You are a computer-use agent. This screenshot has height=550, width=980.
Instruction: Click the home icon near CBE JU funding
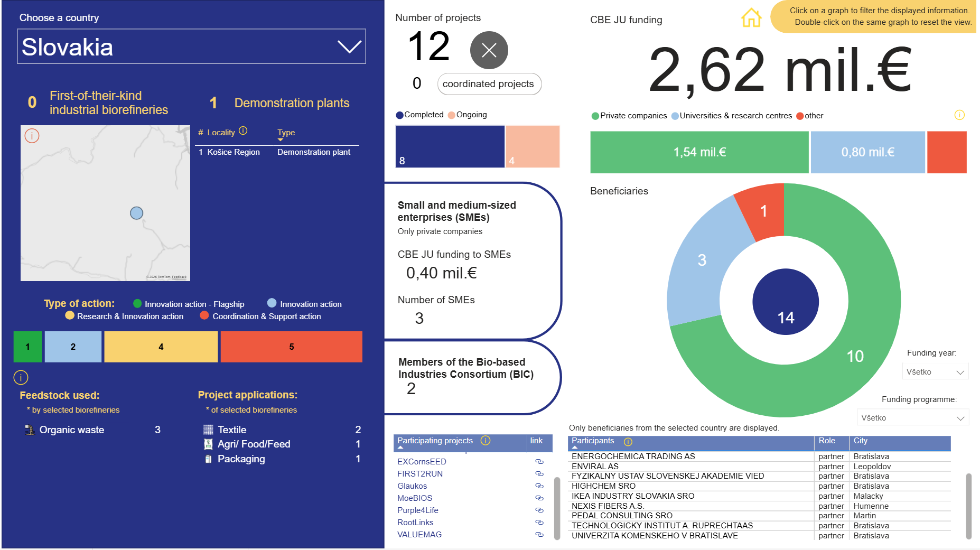[x=751, y=18]
